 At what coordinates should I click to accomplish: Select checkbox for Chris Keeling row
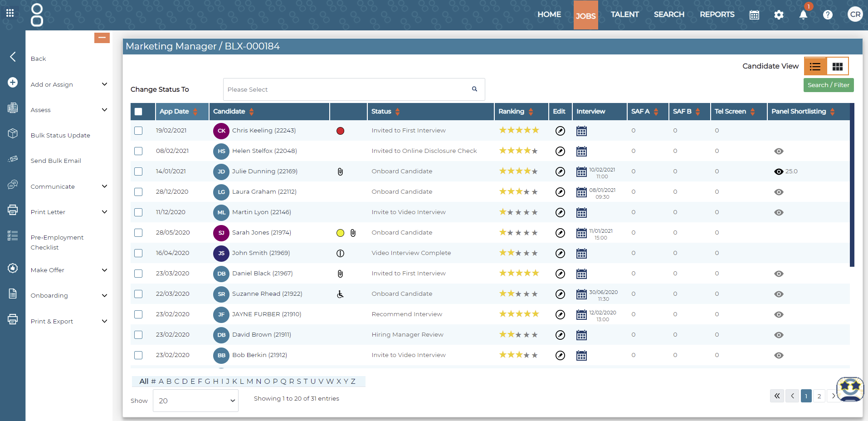pos(138,131)
